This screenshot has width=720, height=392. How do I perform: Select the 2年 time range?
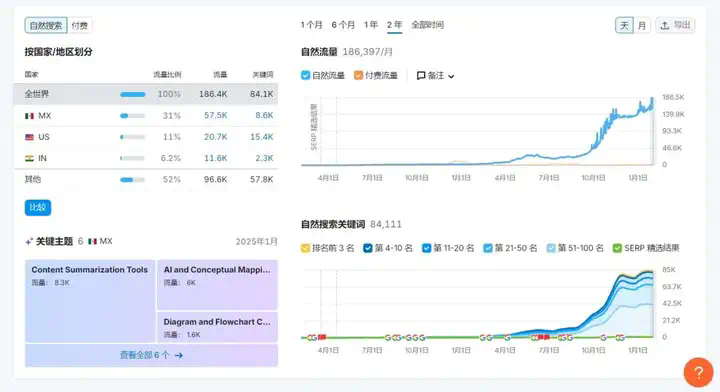pos(394,25)
